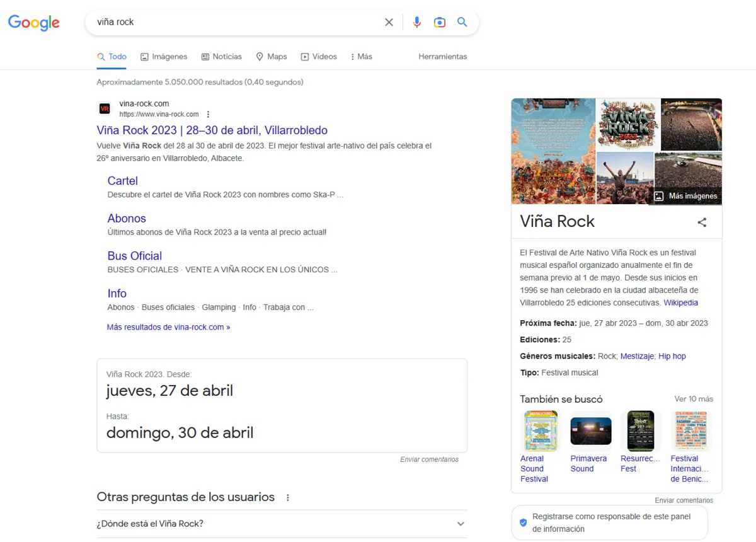The width and height of the screenshot is (756, 542).
Task: Open Herramientas search tools
Action: point(443,57)
